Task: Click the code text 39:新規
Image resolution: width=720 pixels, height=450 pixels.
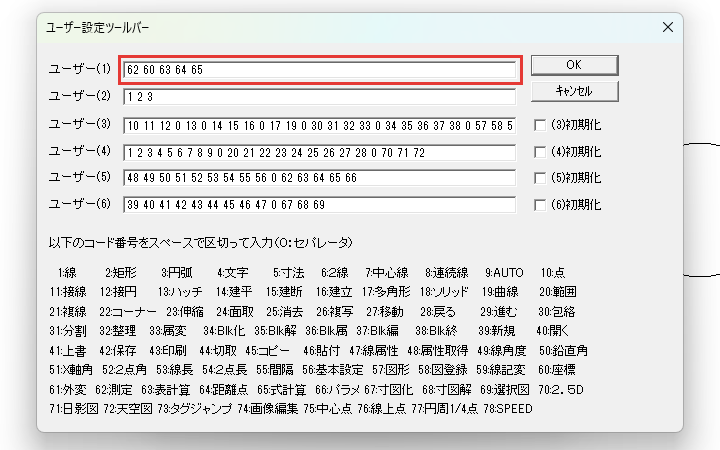Action: pyautogui.click(x=496, y=331)
